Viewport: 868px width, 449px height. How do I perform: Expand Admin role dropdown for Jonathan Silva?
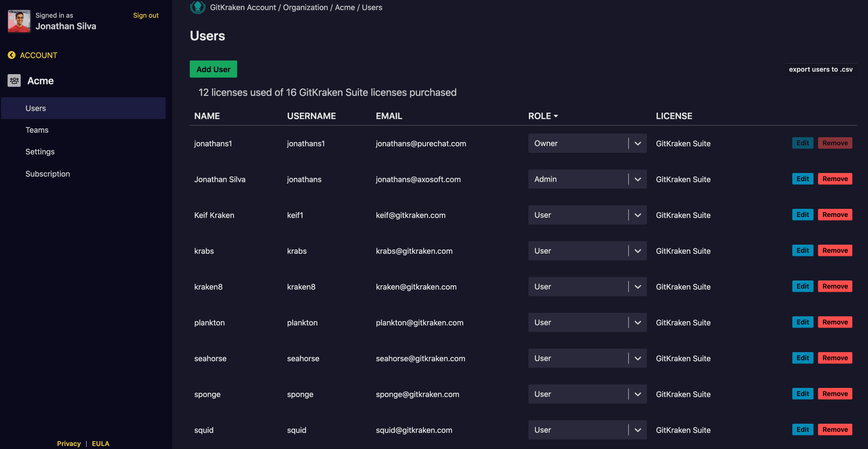(x=637, y=179)
